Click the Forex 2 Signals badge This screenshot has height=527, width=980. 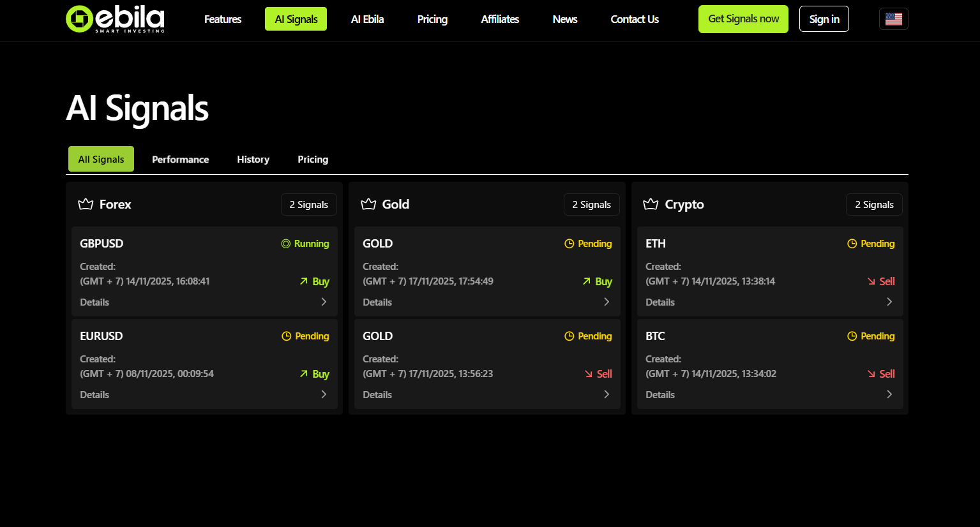(308, 205)
